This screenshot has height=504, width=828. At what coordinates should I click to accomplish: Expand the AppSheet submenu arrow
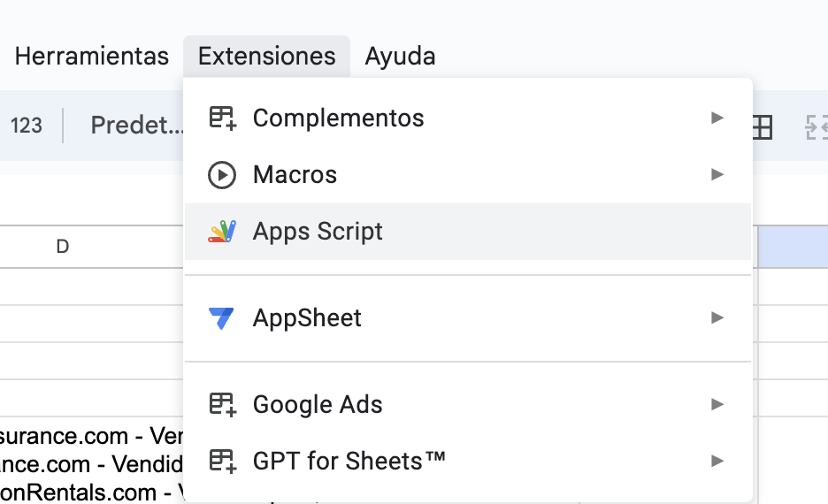(x=717, y=318)
